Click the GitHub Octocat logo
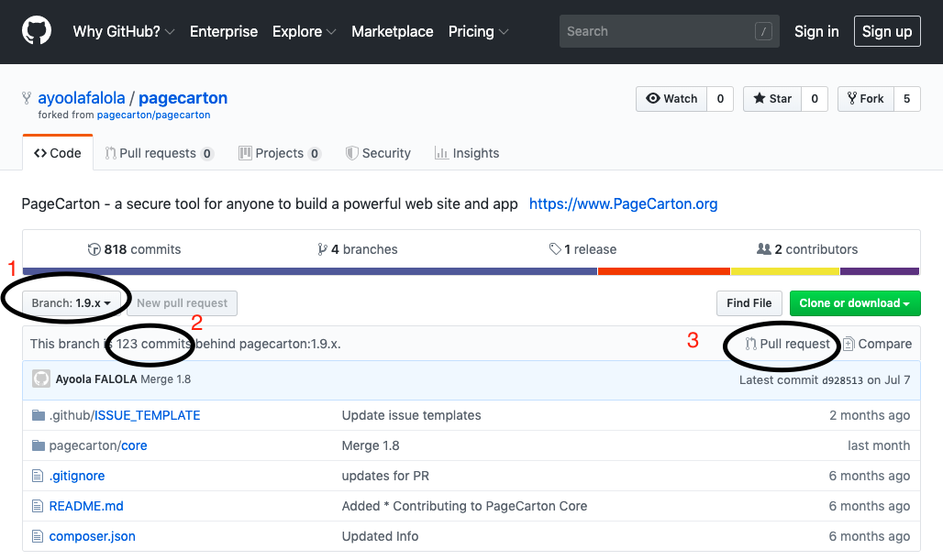The height and width of the screenshot is (560, 943). [37, 30]
